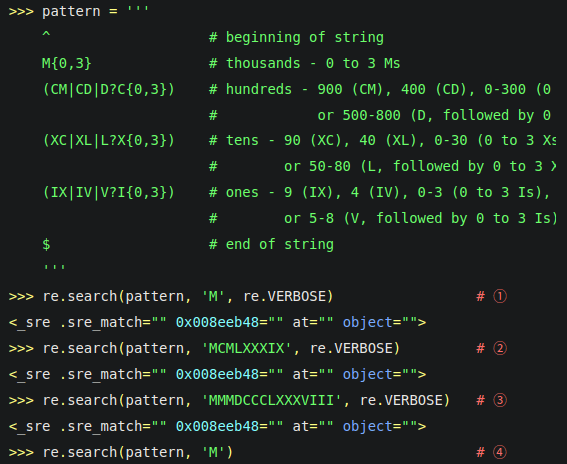Click the last re.search(pattern, 'M') call
This screenshot has height=464, width=567.
[138, 452]
